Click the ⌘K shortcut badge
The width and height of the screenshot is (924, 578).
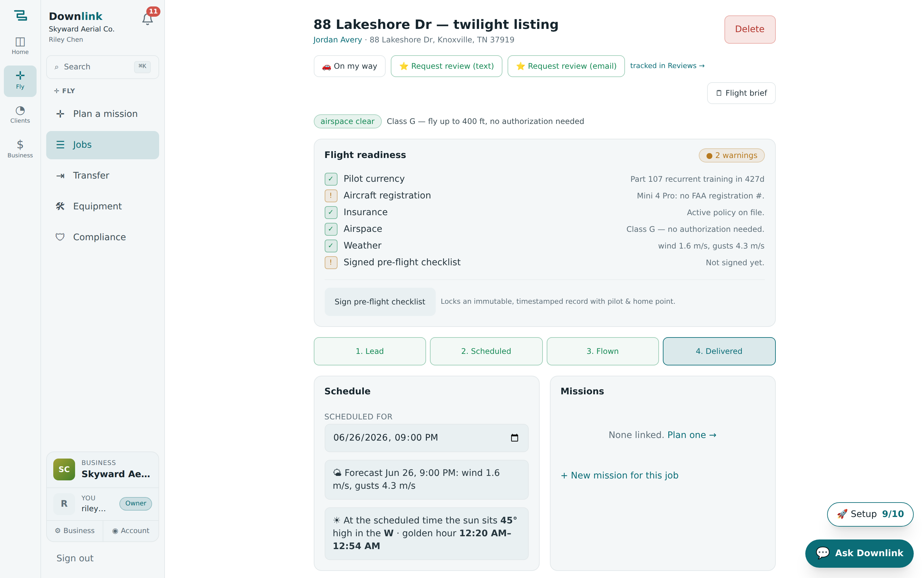tap(142, 66)
